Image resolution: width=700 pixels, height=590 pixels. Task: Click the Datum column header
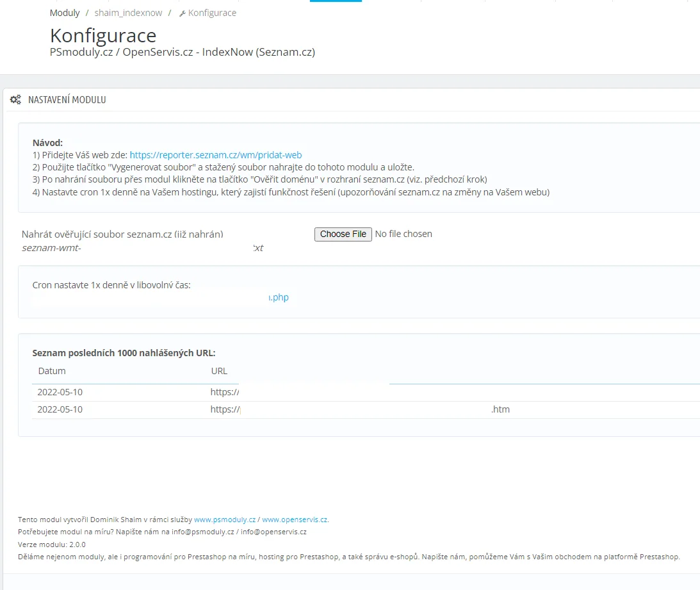[x=52, y=371]
